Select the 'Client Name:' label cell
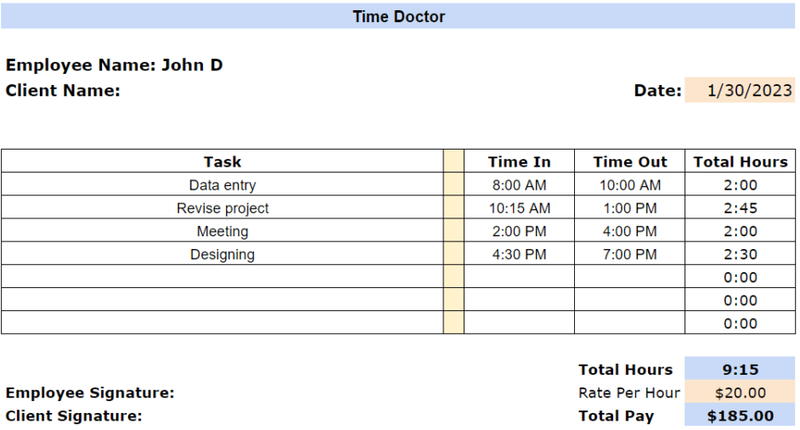This screenshot has width=800, height=430. pyautogui.click(x=63, y=90)
